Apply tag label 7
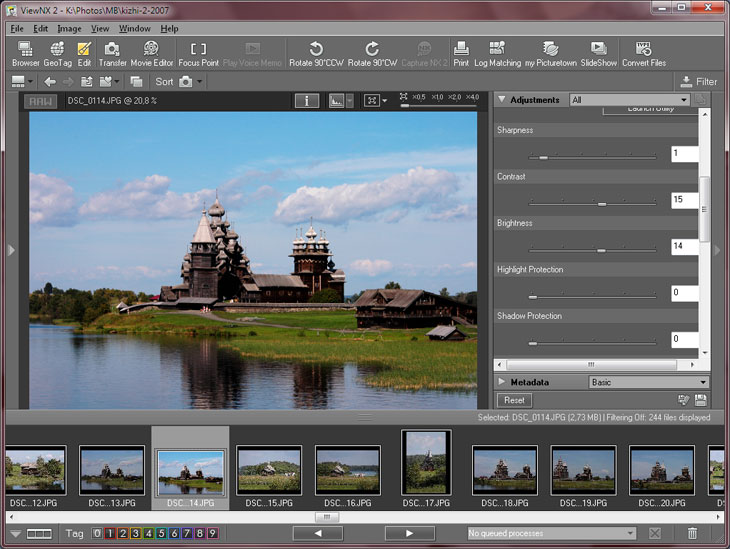Image resolution: width=730 pixels, height=549 pixels. [187, 533]
